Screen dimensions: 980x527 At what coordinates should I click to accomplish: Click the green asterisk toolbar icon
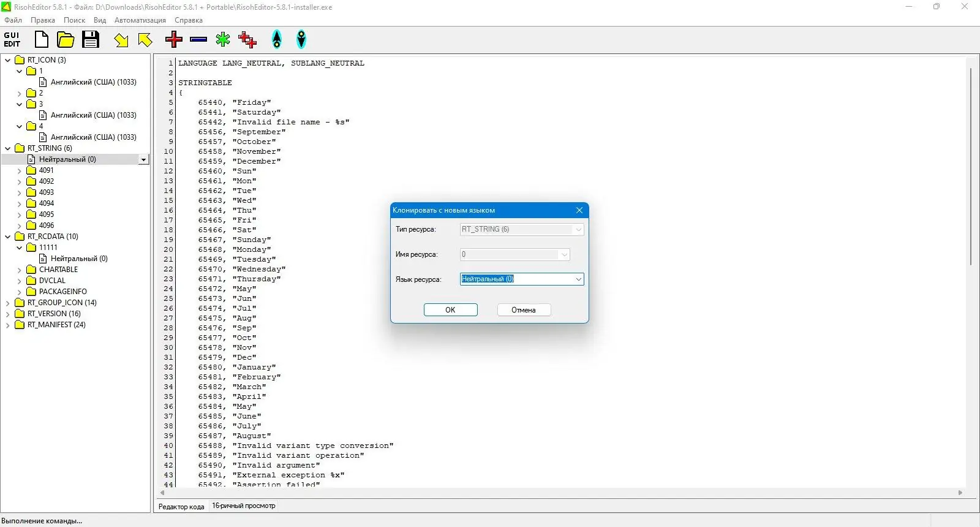pyautogui.click(x=223, y=40)
